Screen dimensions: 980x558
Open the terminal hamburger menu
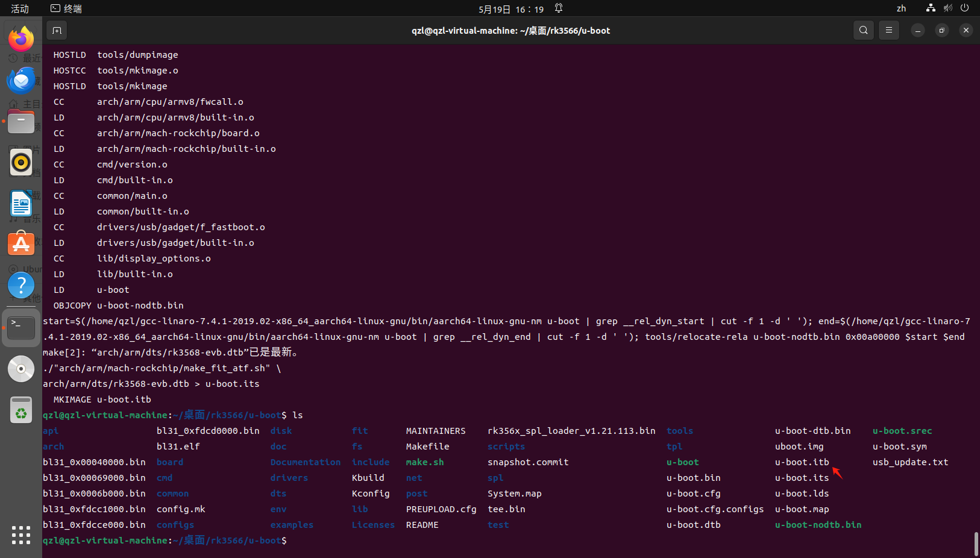click(888, 30)
